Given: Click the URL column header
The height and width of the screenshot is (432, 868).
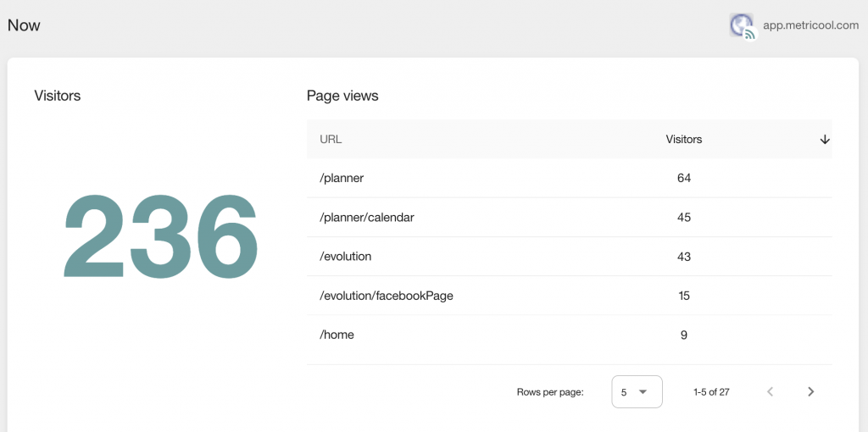Looking at the screenshot, I should pos(331,140).
